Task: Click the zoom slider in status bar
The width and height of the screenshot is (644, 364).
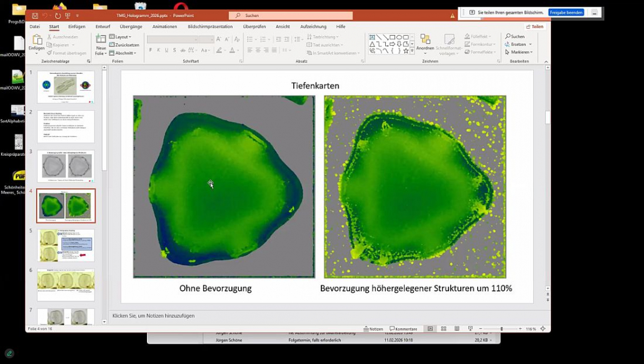Action: click(501, 328)
